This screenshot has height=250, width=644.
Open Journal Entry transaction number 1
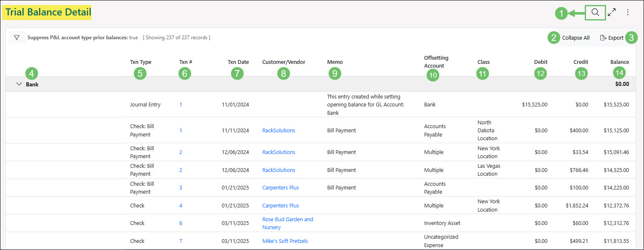[181, 105]
